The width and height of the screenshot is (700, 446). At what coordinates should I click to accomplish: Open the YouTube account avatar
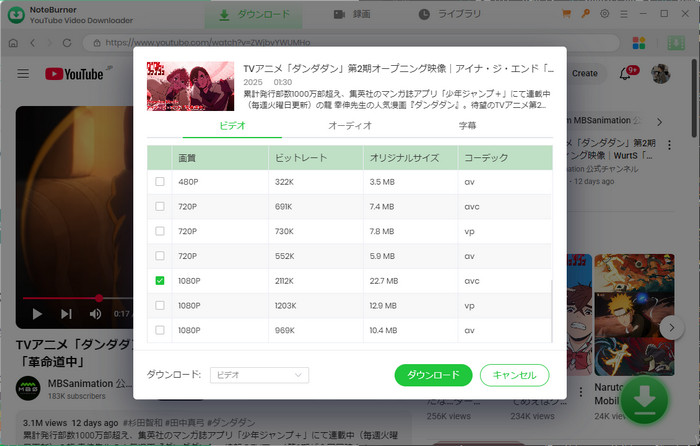coord(661,74)
